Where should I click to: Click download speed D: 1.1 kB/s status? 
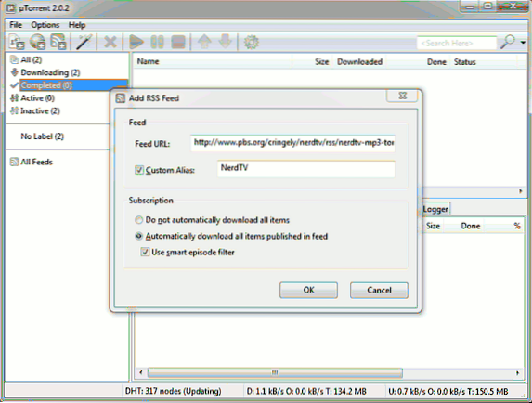coord(306,391)
